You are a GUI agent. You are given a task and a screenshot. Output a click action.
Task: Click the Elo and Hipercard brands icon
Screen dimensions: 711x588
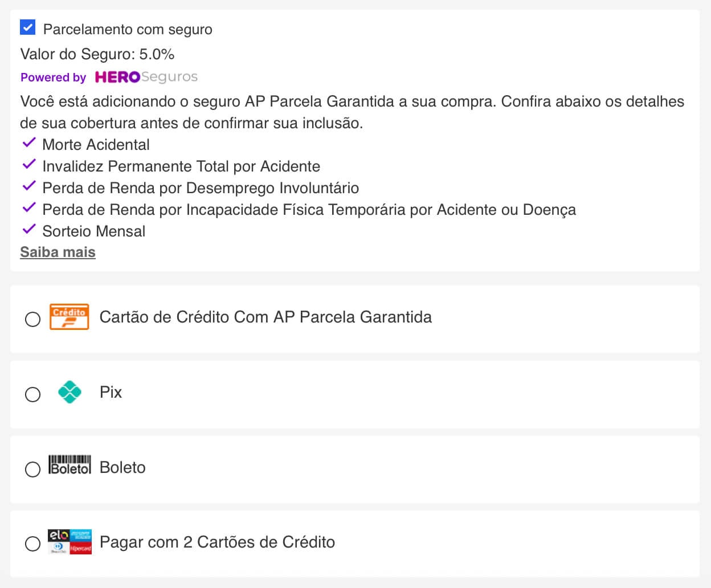tap(70, 541)
